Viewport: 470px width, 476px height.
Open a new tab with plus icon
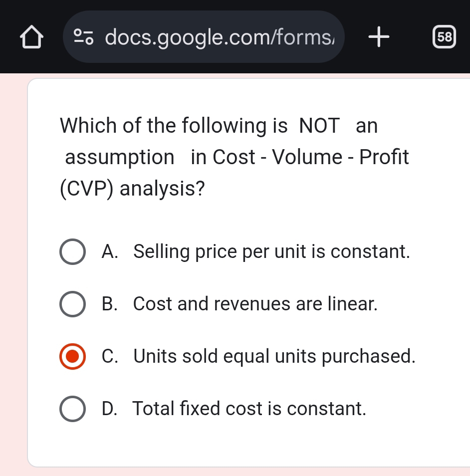tap(379, 37)
